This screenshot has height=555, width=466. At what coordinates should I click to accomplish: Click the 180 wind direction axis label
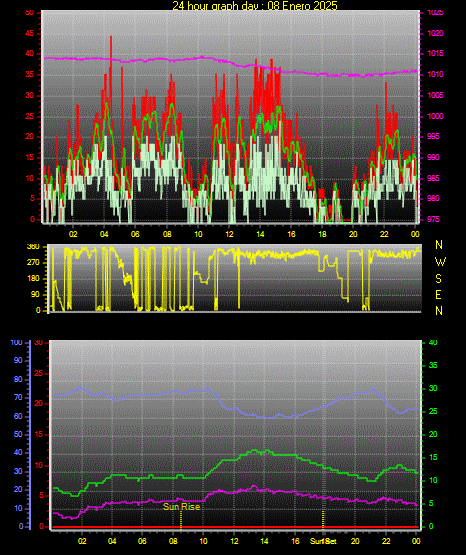tap(34, 279)
